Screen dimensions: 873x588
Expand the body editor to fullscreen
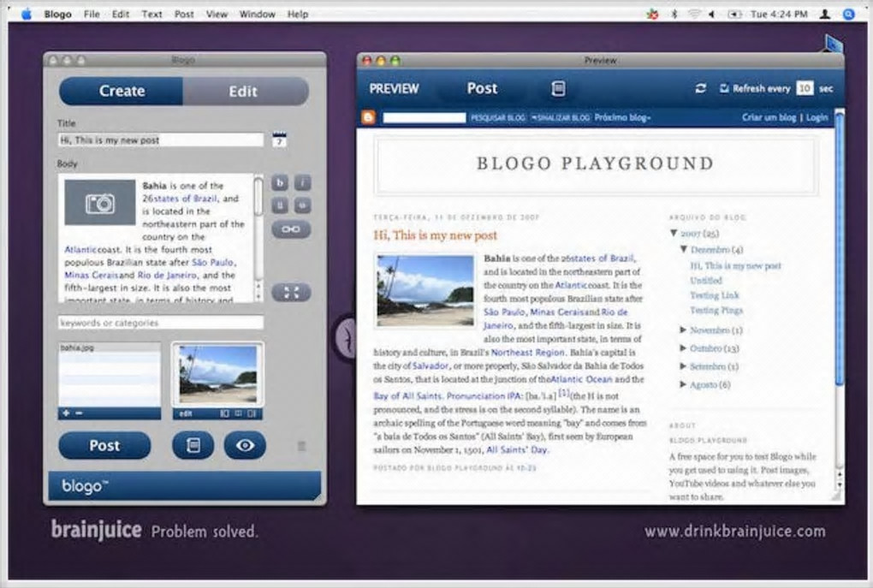291,293
